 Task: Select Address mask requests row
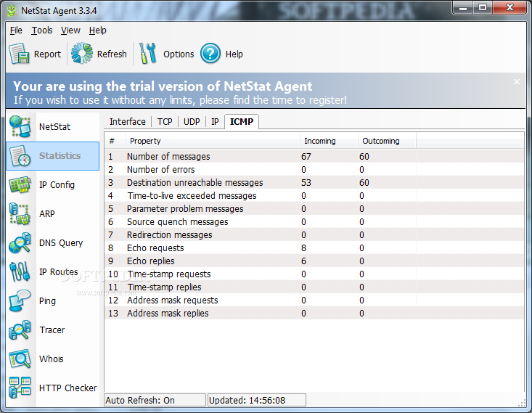point(314,300)
